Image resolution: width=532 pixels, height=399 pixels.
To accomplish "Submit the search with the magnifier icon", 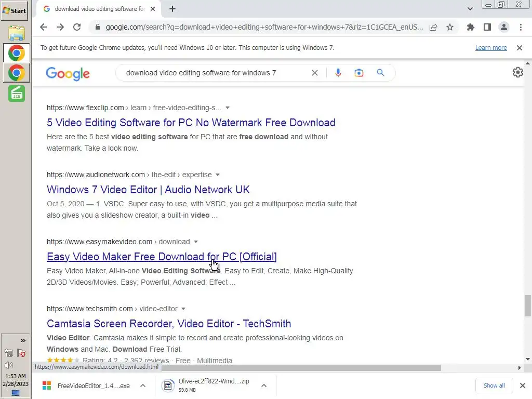I will click(381, 73).
